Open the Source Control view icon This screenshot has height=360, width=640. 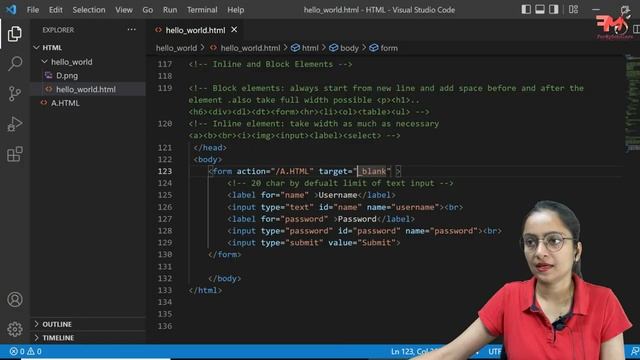15,94
